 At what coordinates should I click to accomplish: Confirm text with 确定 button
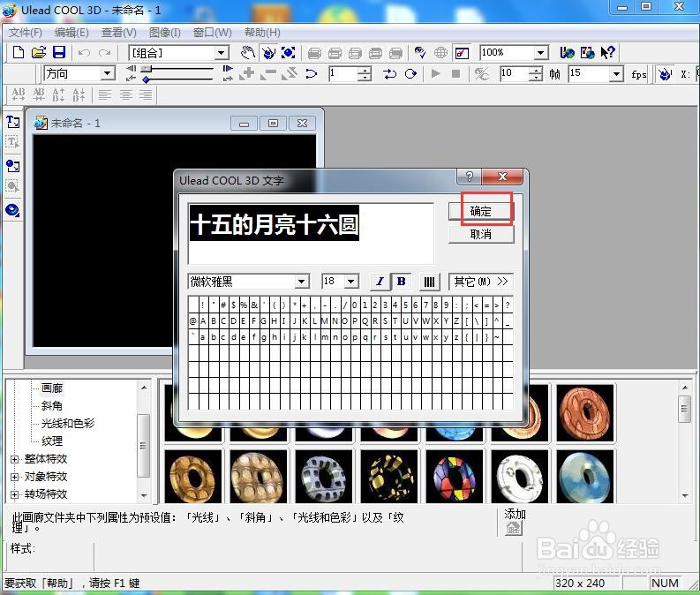(x=481, y=211)
